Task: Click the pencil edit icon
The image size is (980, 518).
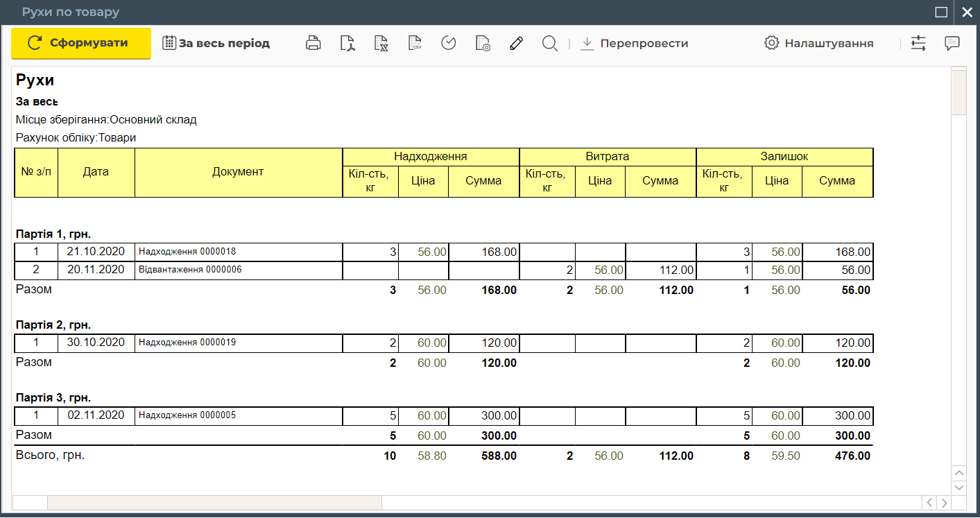Action: [x=516, y=43]
